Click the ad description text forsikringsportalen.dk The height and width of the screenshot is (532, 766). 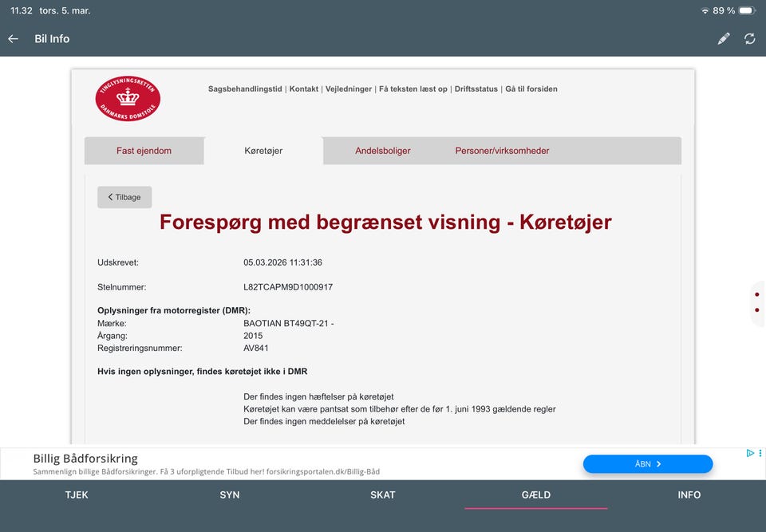point(206,471)
